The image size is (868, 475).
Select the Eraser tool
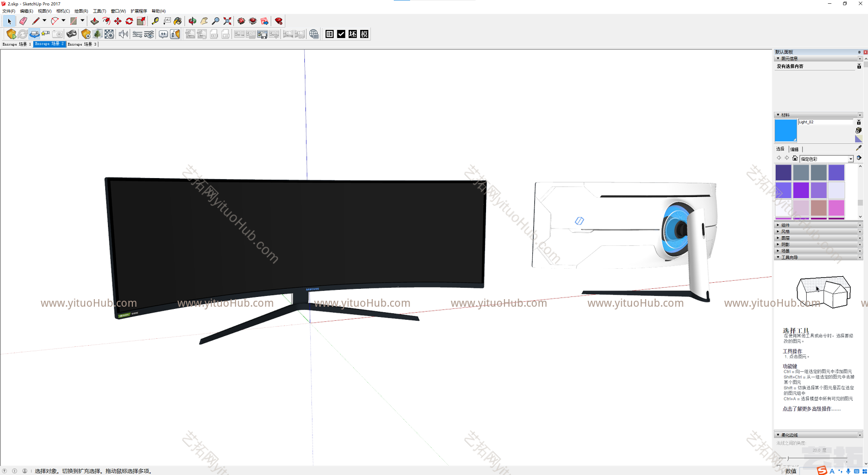(23, 21)
